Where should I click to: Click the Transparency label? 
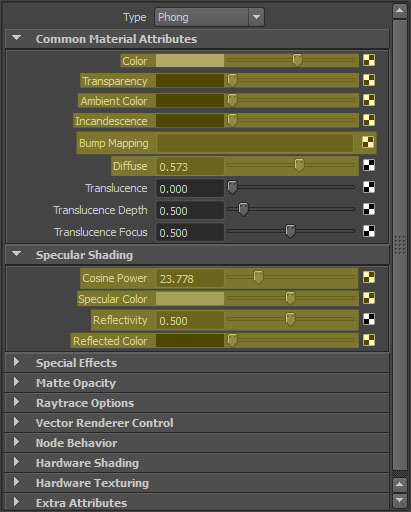click(x=115, y=81)
